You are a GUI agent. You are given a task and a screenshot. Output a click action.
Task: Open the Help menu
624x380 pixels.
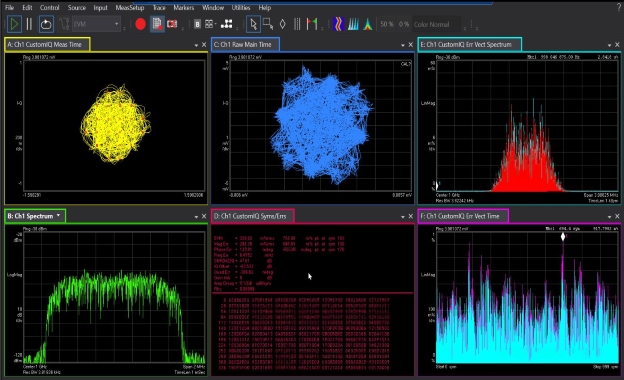265,8
